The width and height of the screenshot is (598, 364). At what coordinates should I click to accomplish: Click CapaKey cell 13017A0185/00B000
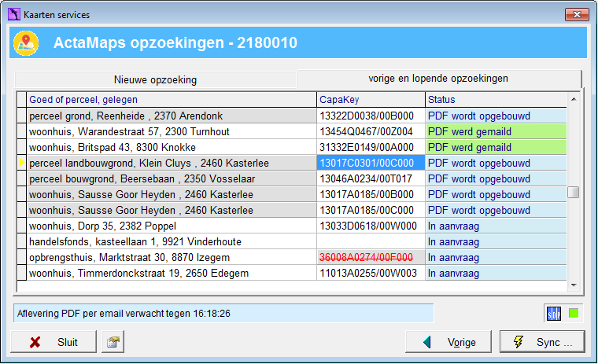click(371, 194)
